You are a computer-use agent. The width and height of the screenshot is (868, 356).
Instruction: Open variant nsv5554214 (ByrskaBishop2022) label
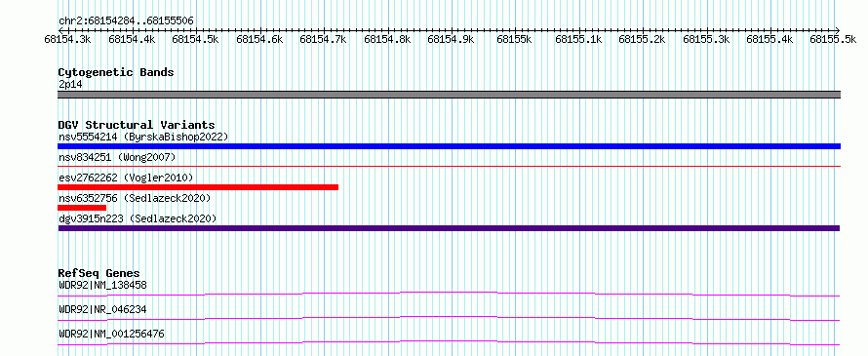click(143, 137)
